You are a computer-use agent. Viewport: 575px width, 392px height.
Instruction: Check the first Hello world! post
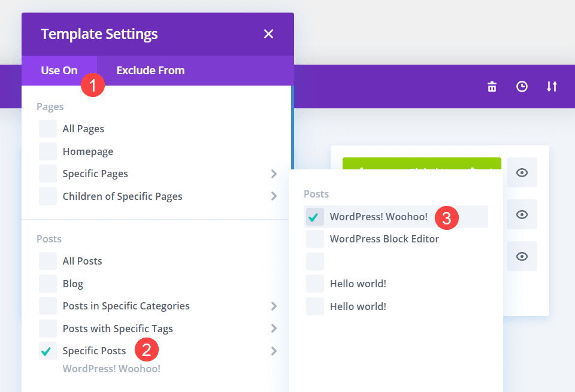314,283
